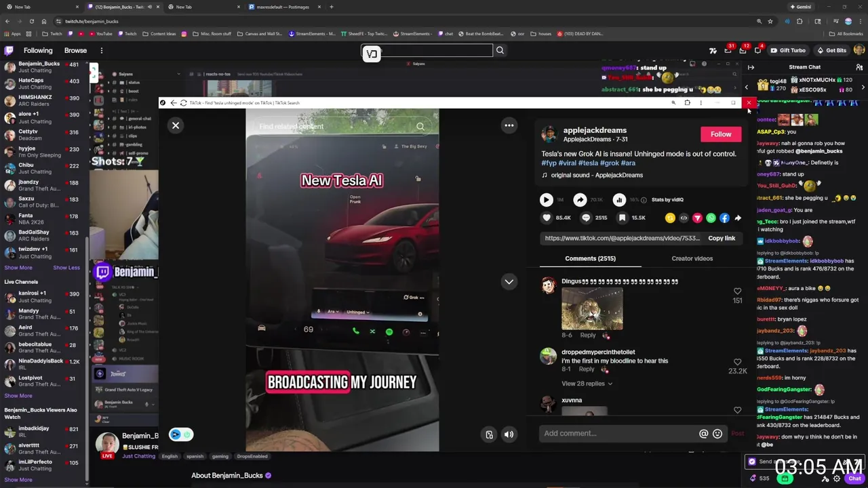Screen dimensions: 868x488
Task: Show next gift leaderboard with right chevron
Action: click(x=863, y=87)
